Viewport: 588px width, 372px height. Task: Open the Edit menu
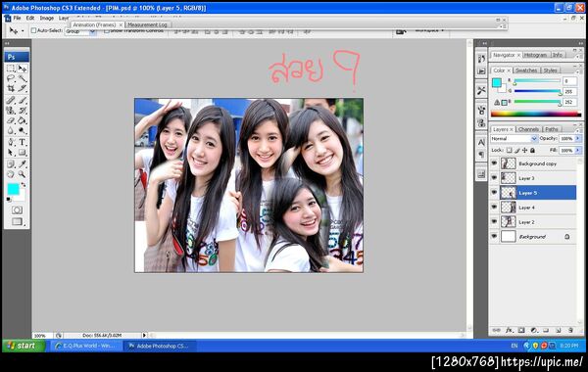[30, 18]
